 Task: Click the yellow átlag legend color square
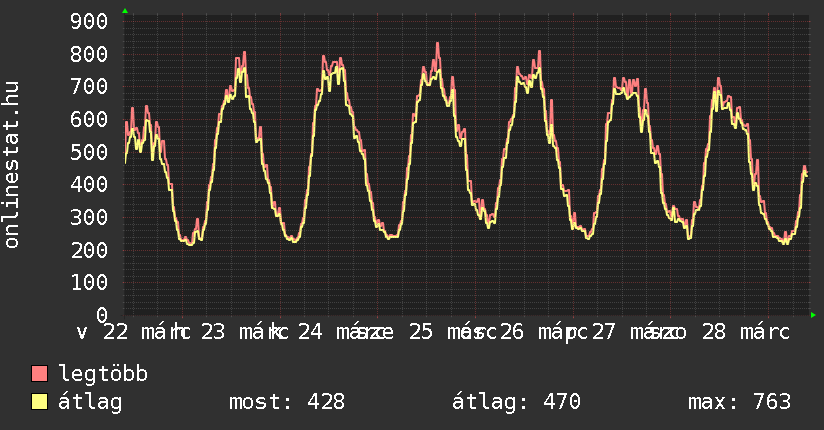pyautogui.click(x=40, y=402)
